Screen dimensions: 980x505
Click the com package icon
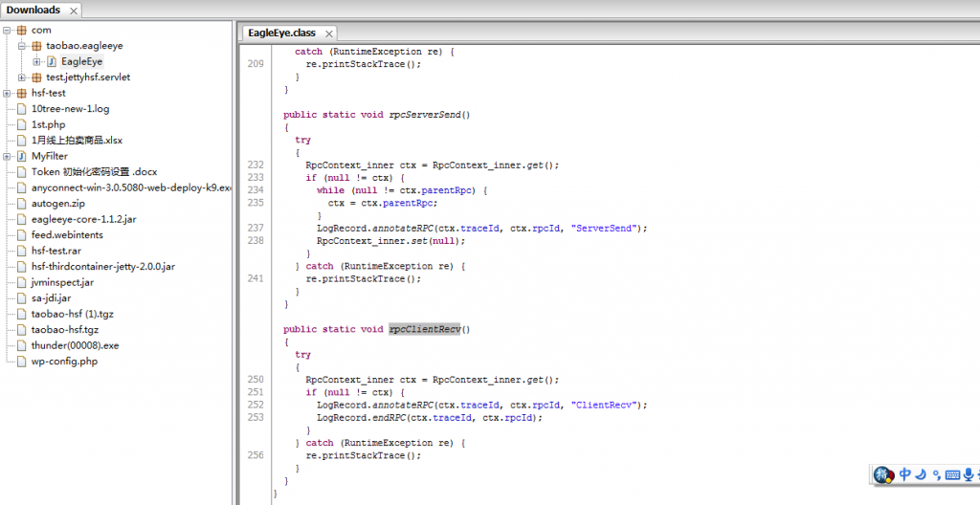22,30
